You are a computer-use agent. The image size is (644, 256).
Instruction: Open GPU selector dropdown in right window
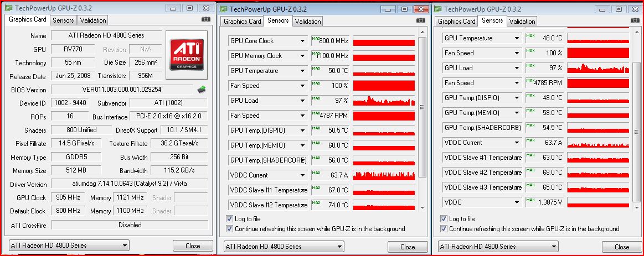(498, 247)
